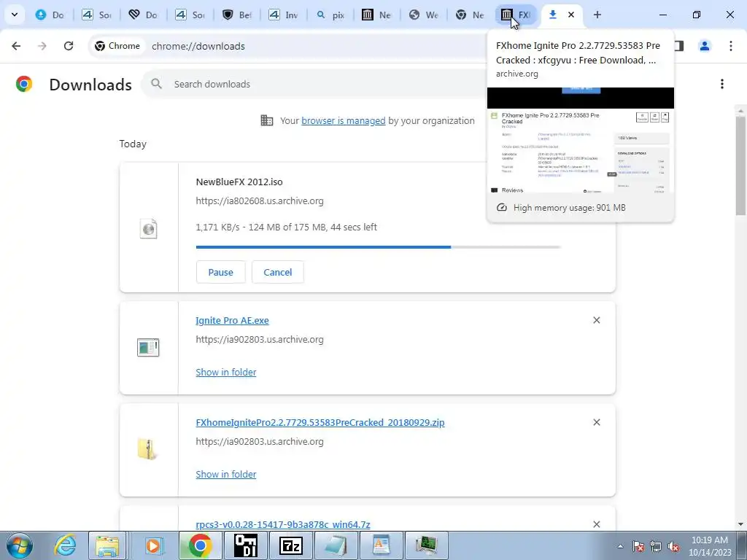Click the Chrome taskbar button
Screen dimensions: 747x560
click(x=200, y=545)
